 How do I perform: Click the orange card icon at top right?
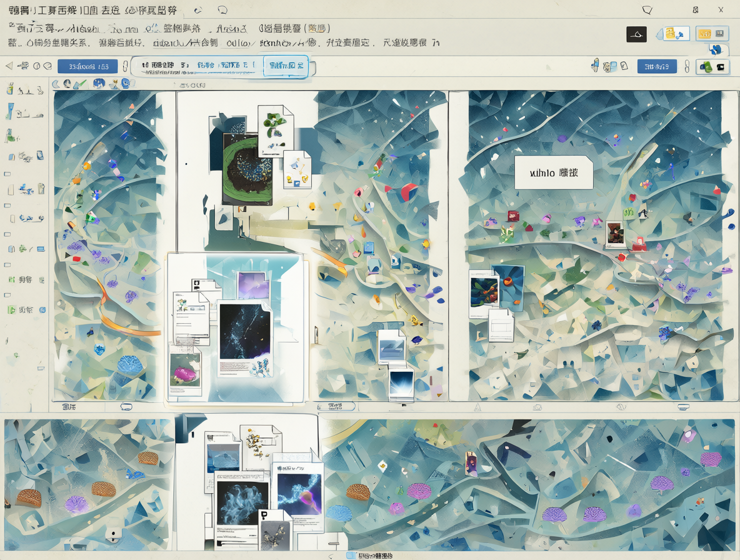tap(704, 34)
